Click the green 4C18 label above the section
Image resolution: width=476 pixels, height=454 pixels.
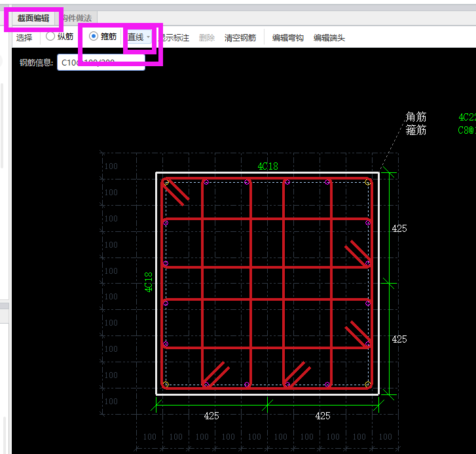pyautogui.click(x=268, y=166)
